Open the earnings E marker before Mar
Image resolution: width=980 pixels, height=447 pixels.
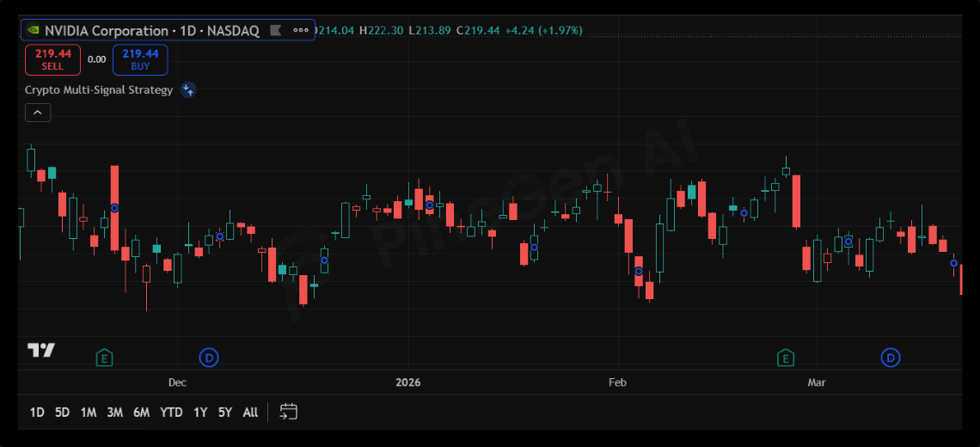tap(786, 358)
